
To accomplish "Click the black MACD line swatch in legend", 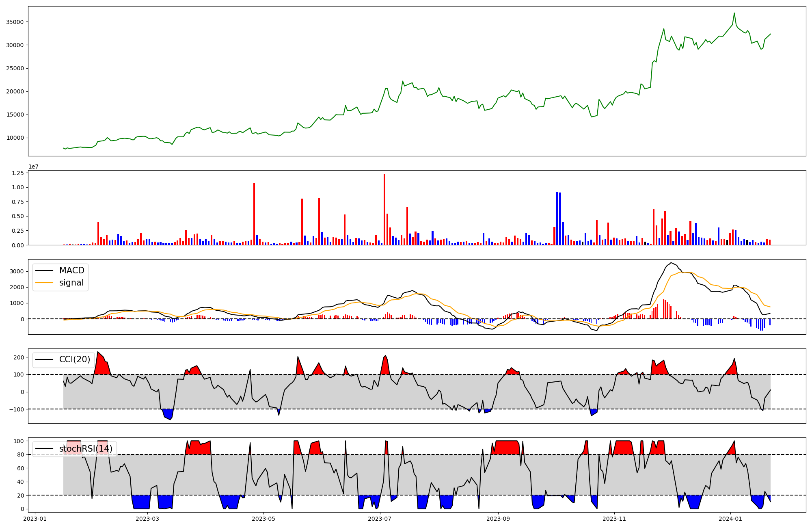I will click(44, 270).
